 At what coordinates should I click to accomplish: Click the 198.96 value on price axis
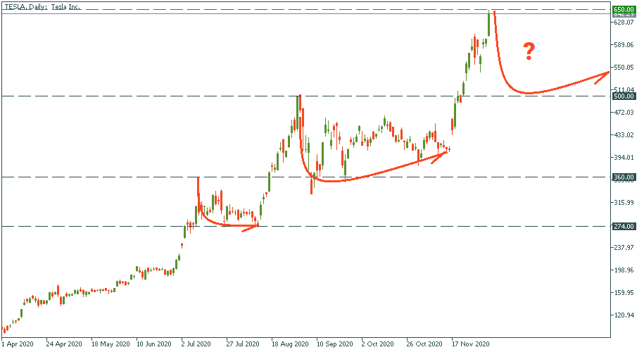click(624, 270)
